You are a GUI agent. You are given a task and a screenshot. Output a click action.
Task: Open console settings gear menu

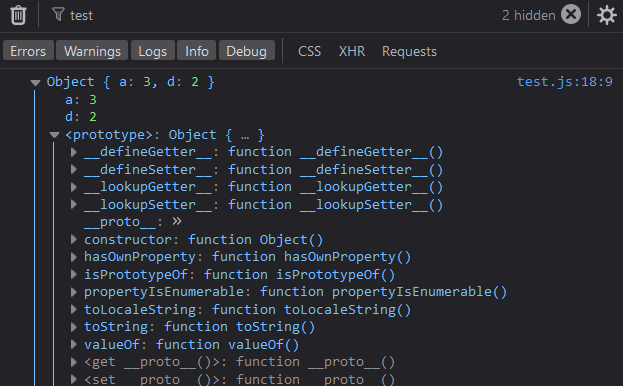607,15
